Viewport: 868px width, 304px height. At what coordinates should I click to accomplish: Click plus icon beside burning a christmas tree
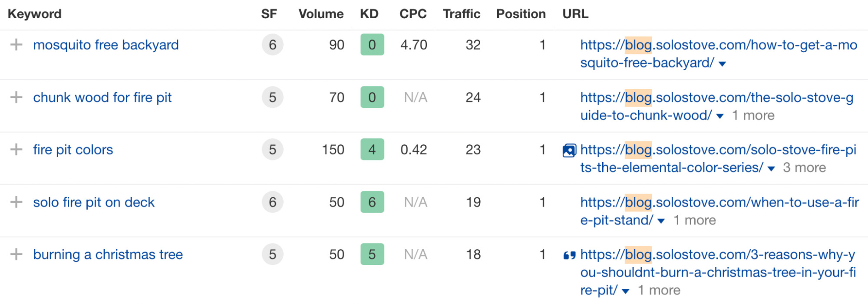coord(17,254)
